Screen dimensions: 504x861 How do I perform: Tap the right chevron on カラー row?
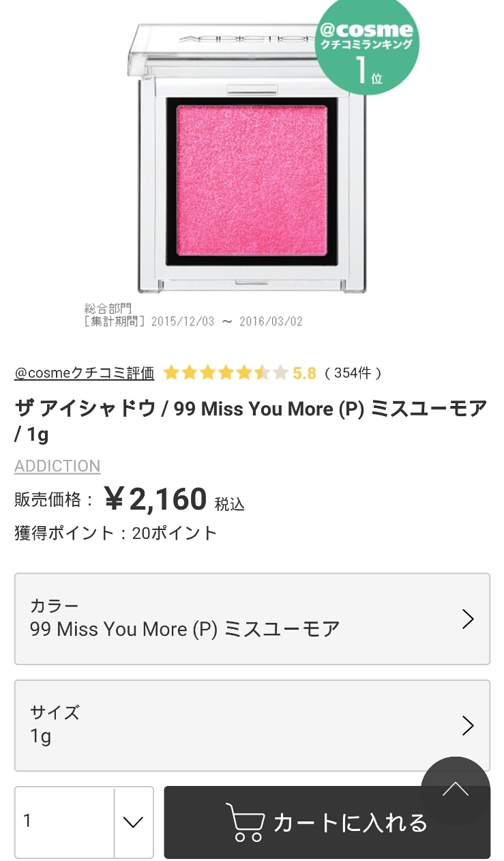coord(468,619)
